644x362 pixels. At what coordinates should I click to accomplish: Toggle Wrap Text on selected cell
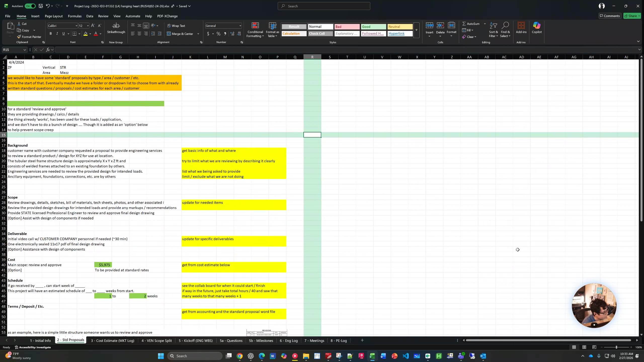click(176, 26)
